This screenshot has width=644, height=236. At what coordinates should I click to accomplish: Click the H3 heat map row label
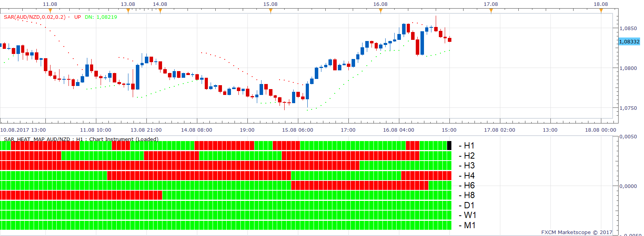(467, 166)
